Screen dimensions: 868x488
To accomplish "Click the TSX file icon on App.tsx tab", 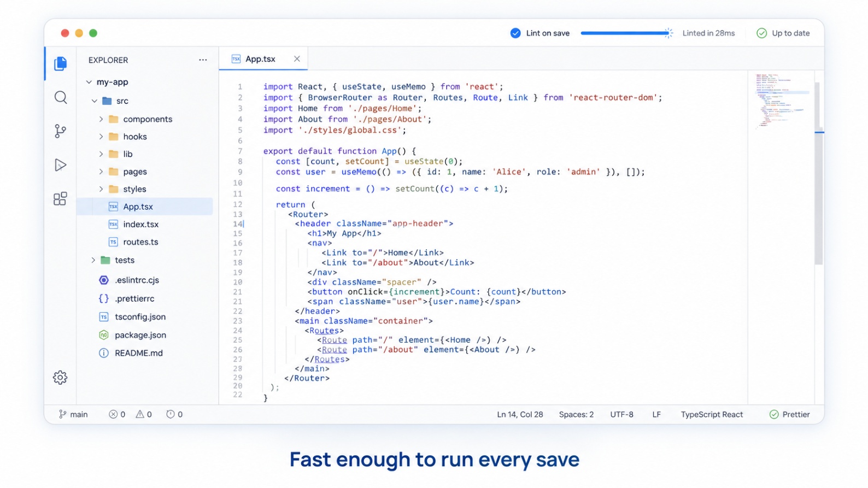I will tap(236, 59).
